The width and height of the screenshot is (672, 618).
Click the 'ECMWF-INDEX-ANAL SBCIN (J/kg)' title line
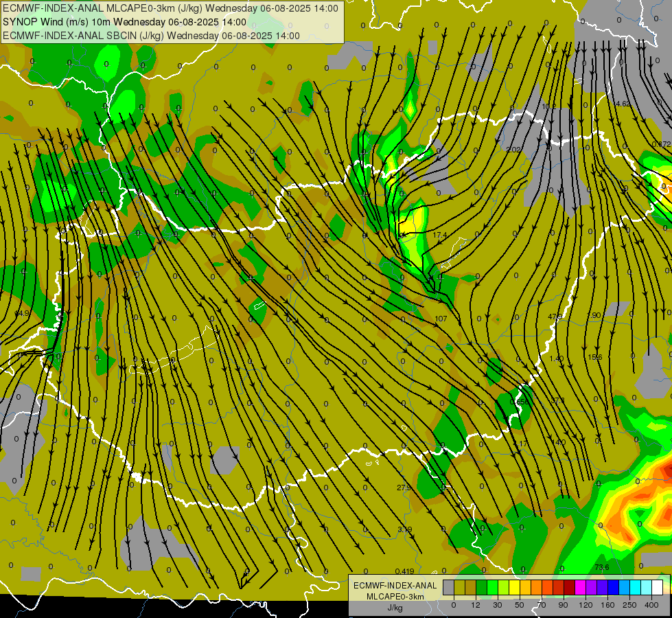coord(151,36)
